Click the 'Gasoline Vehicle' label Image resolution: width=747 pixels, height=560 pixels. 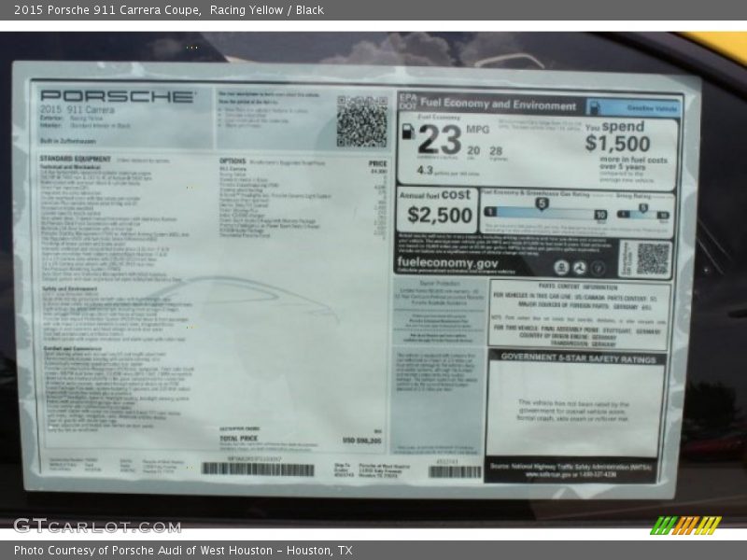point(652,108)
